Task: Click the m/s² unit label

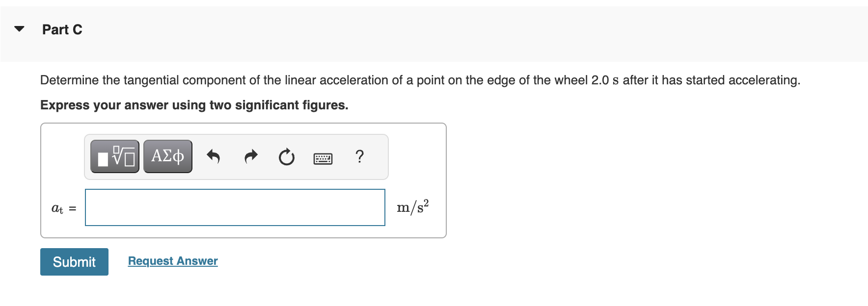Action: tap(413, 206)
